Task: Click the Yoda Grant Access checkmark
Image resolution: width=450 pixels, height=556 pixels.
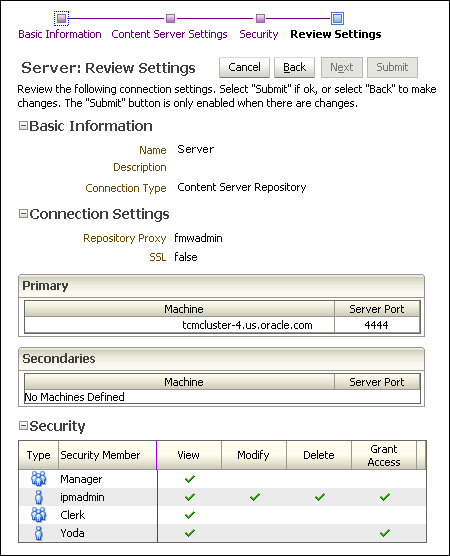Action: pyautogui.click(x=385, y=533)
